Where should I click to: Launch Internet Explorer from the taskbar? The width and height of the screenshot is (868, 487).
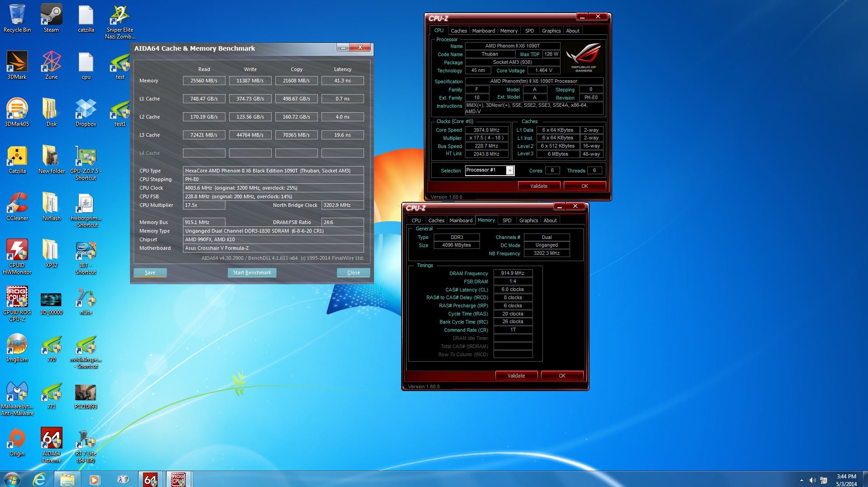pos(40,479)
